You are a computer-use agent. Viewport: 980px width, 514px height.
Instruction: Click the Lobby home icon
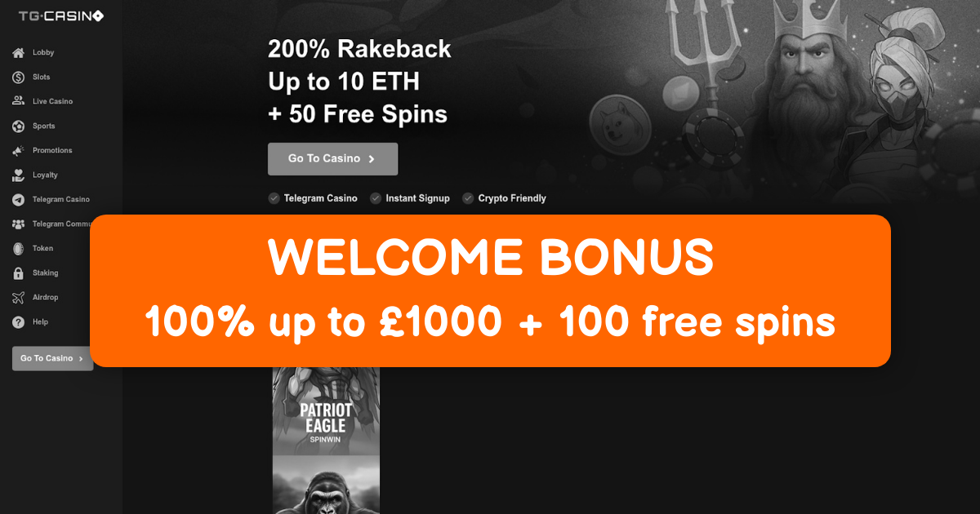point(18,53)
